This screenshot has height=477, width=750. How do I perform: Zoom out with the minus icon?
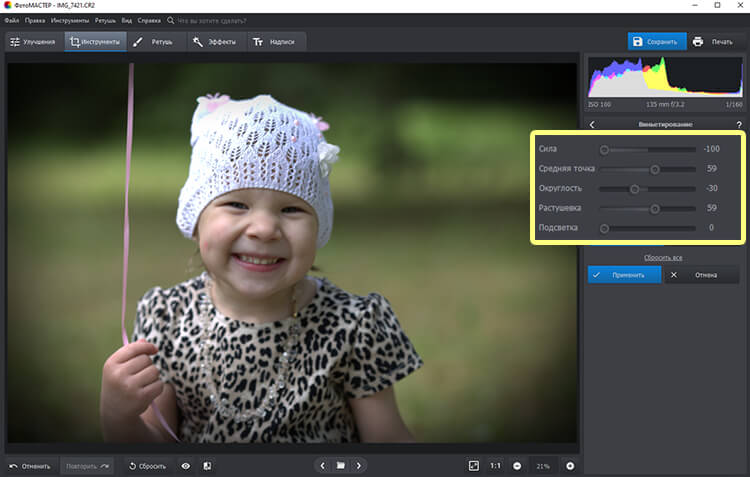tap(517, 466)
